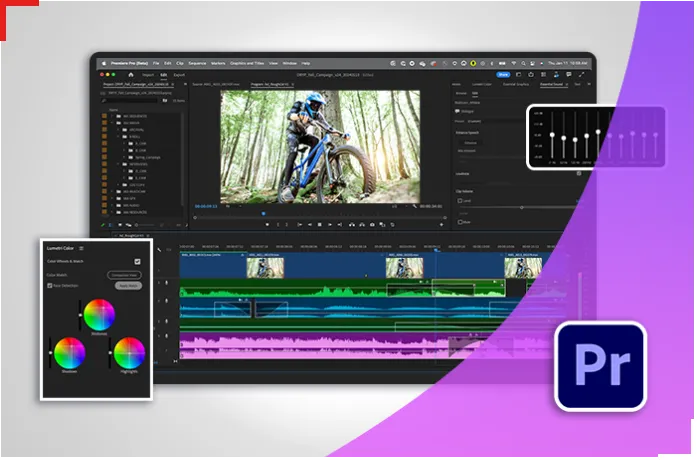Click the Comparison View button
Image resolution: width=697 pixels, height=460 pixels.
point(124,276)
